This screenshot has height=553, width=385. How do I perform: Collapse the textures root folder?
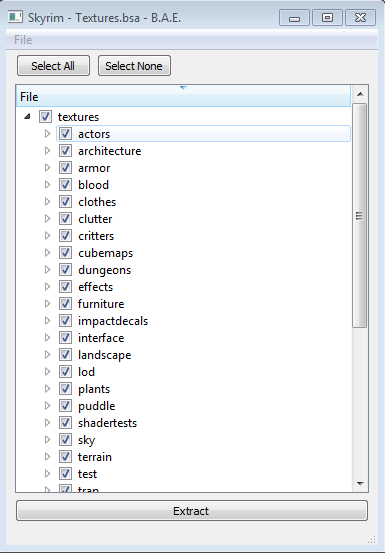pos(28,116)
